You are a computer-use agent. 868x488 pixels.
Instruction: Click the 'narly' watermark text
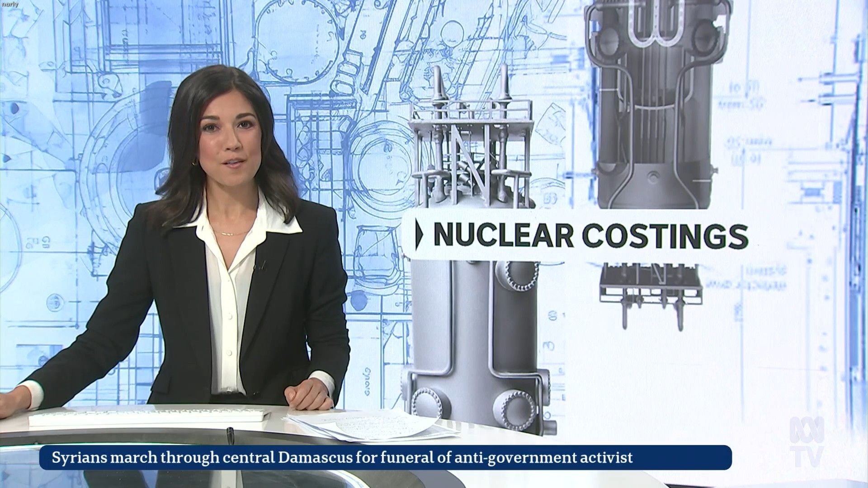[x=9, y=5]
